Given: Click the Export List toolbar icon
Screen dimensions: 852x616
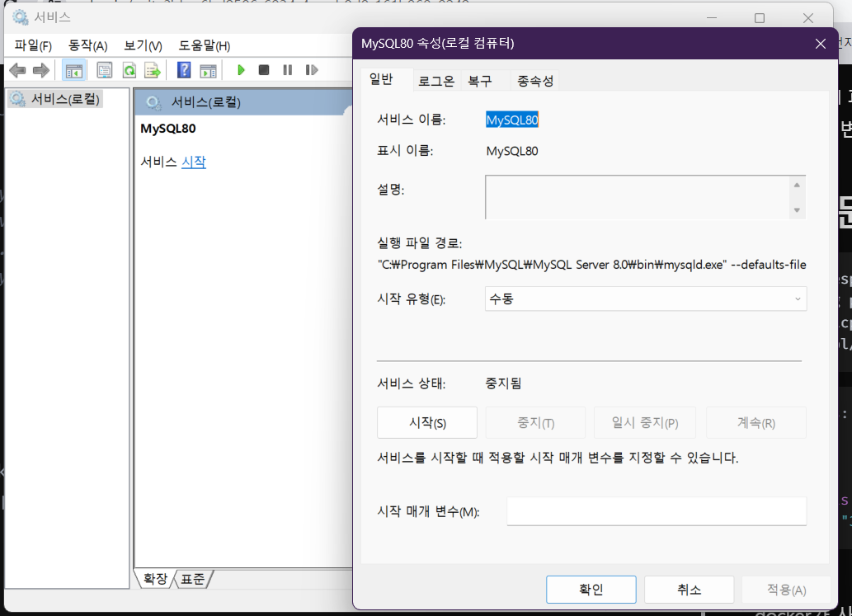Looking at the screenshot, I should click(x=153, y=70).
